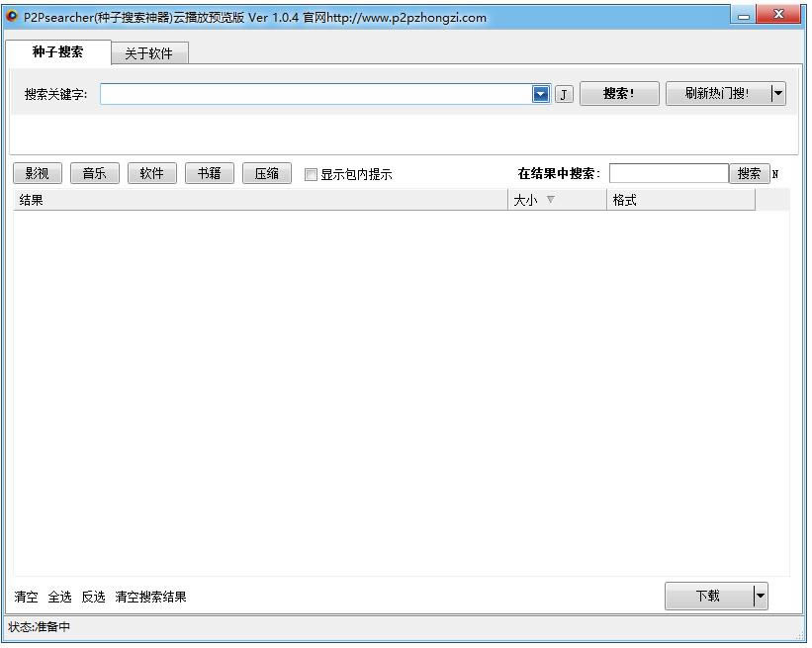Click the 压缩 filter button

point(266,174)
